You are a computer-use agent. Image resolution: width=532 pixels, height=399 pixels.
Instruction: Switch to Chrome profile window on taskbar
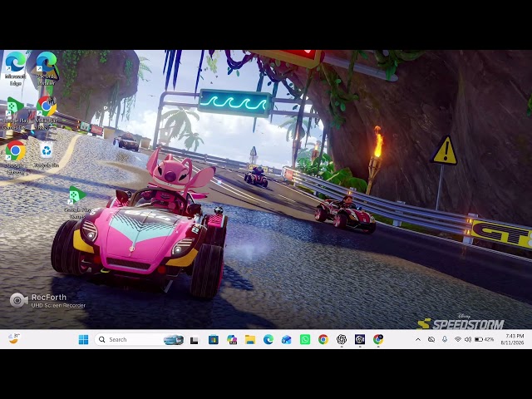(378, 339)
